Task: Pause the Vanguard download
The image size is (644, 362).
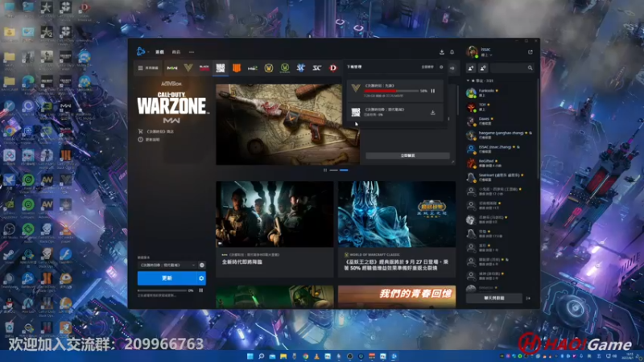Action: coord(433,91)
